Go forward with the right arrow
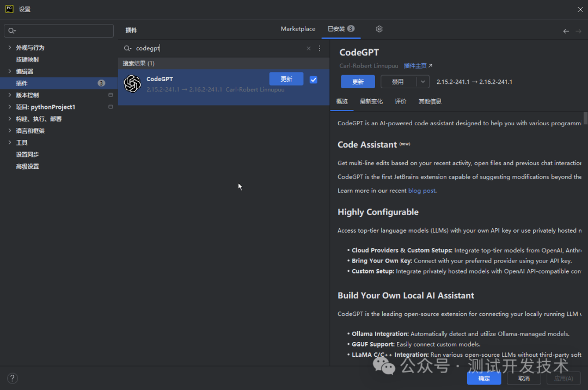 tap(579, 31)
